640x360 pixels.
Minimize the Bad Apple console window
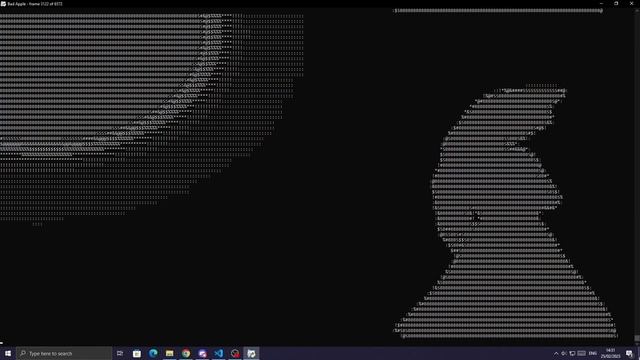click(601, 4)
